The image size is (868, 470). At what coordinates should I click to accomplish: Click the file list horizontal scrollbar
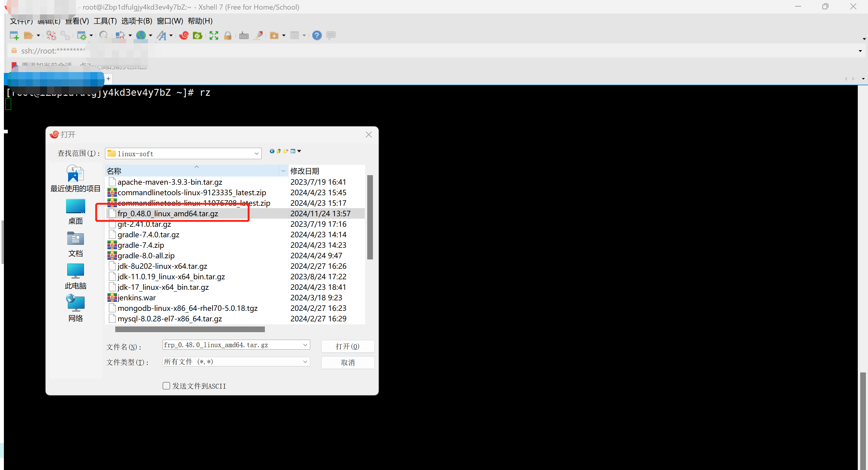point(190,329)
